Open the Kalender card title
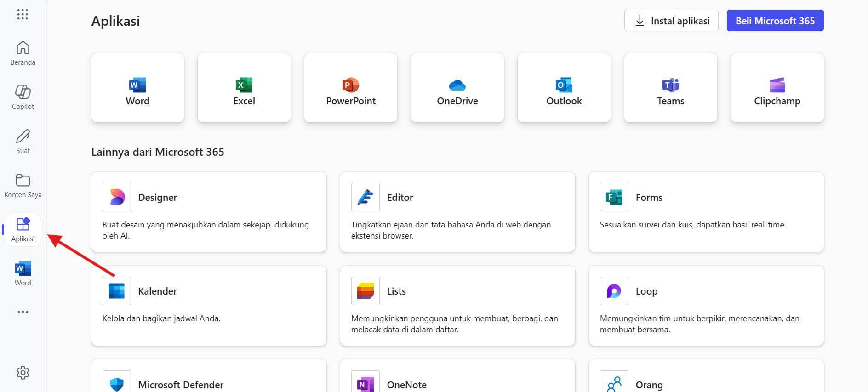The width and height of the screenshot is (868, 392). tap(157, 291)
